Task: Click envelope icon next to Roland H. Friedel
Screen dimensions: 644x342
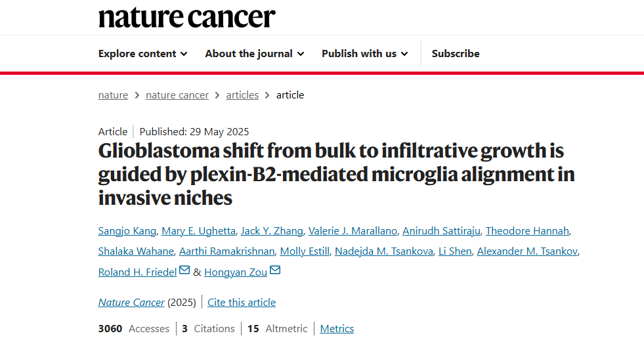Action: tap(184, 270)
